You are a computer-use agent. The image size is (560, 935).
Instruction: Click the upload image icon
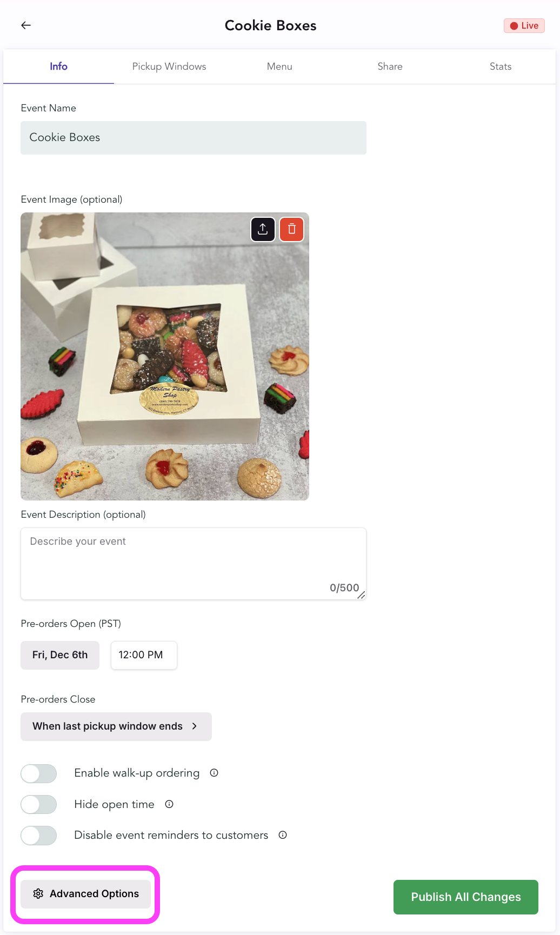tap(263, 229)
